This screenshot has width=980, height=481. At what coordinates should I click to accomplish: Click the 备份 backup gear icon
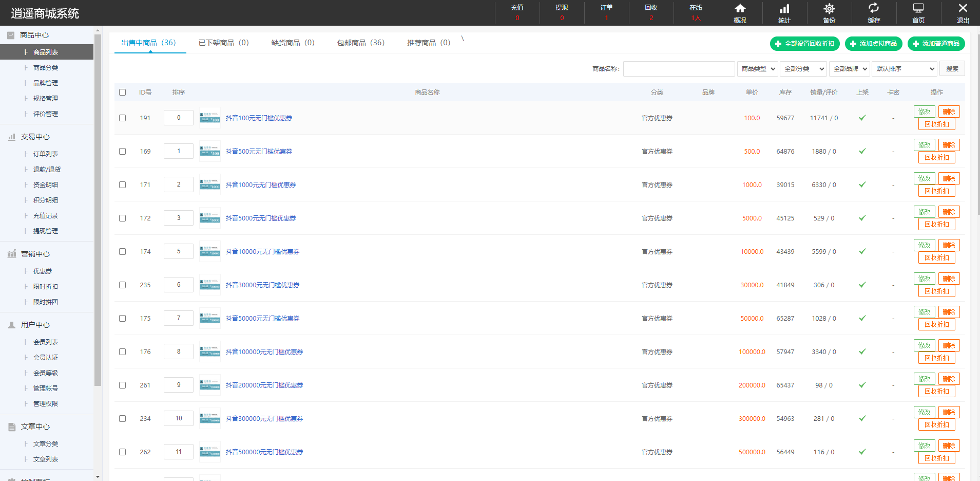point(829,12)
